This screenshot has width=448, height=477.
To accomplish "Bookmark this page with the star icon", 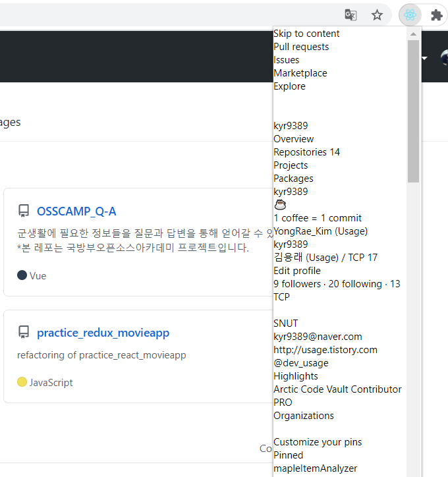I will 377,14.
